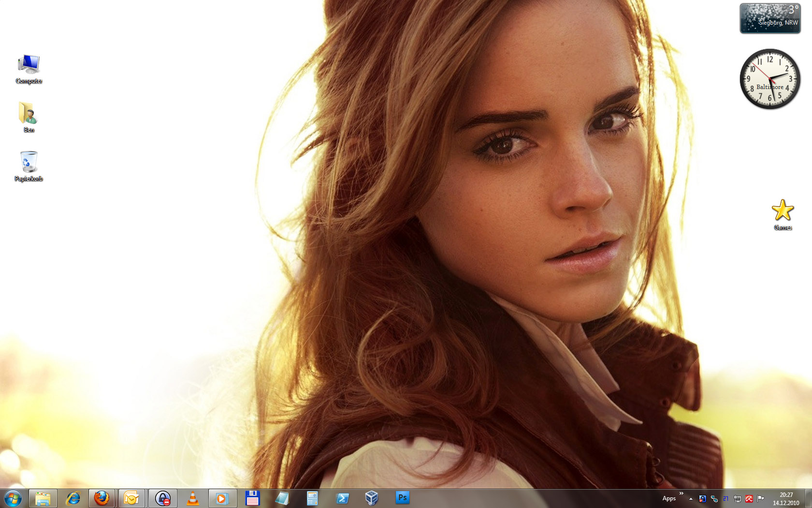This screenshot has height=508, width=812.
Task: Open Windows Media Player taskbar button
Action: pyautogui.click(x=222, y=498)
